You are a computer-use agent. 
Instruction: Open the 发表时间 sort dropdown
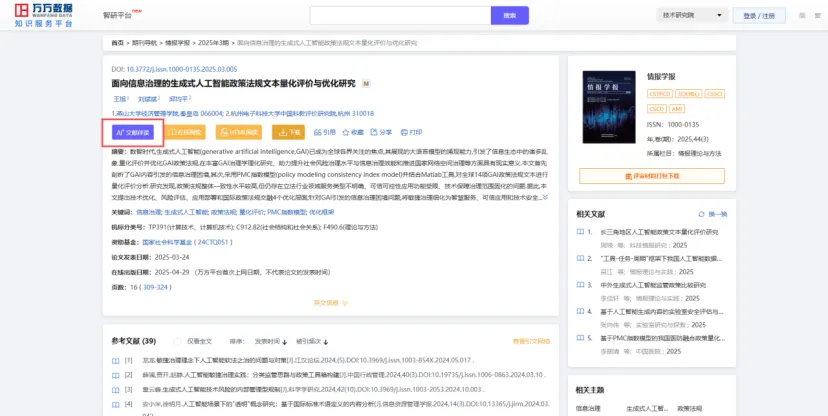[x=272, y=341]
